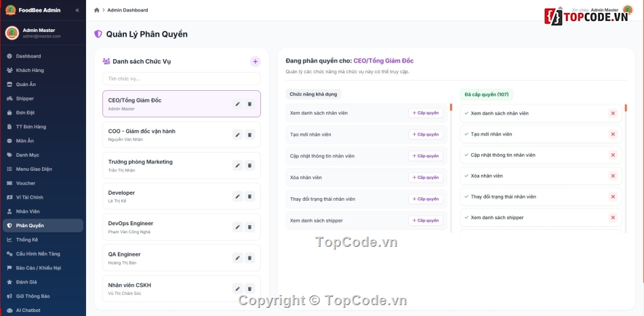Open Dashboard in the sidebar

tap(43, 56)
